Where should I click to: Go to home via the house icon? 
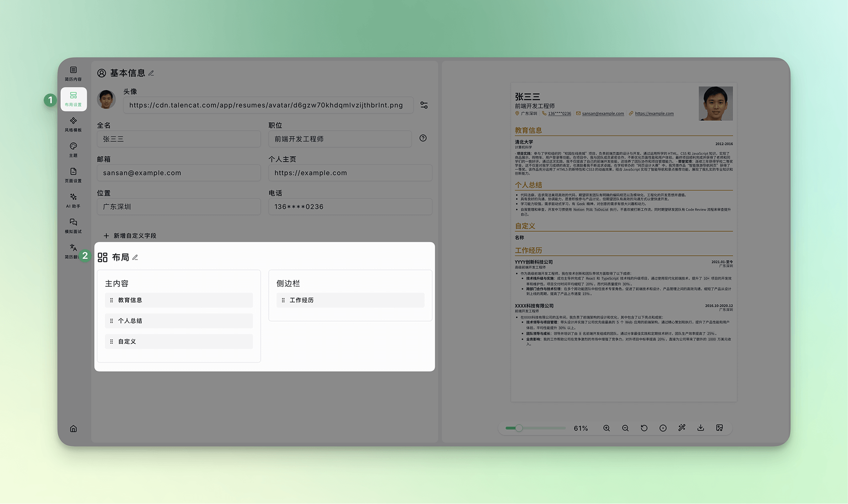pos(73,429)
